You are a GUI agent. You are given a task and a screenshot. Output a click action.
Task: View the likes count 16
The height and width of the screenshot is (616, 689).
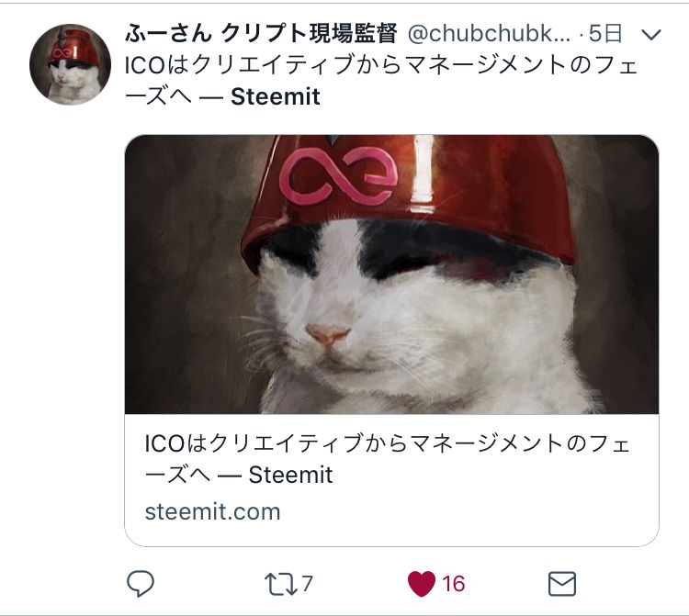(x=454, y=584)
